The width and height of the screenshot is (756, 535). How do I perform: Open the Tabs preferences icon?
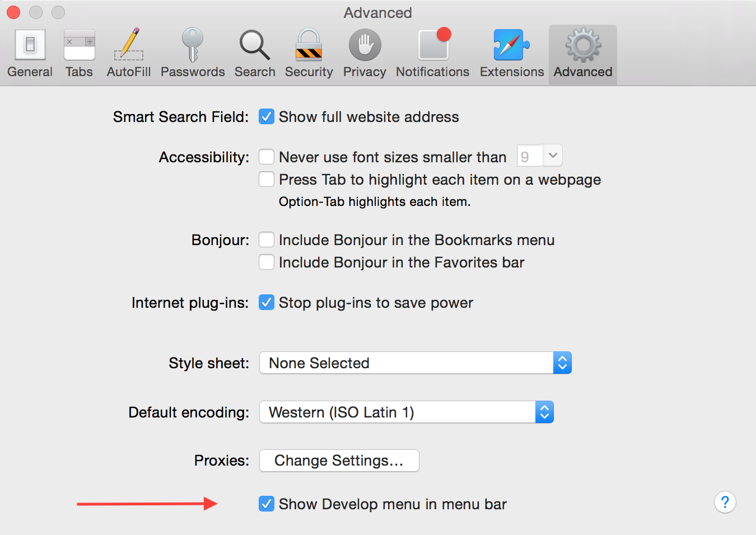(x=79, y=45)
